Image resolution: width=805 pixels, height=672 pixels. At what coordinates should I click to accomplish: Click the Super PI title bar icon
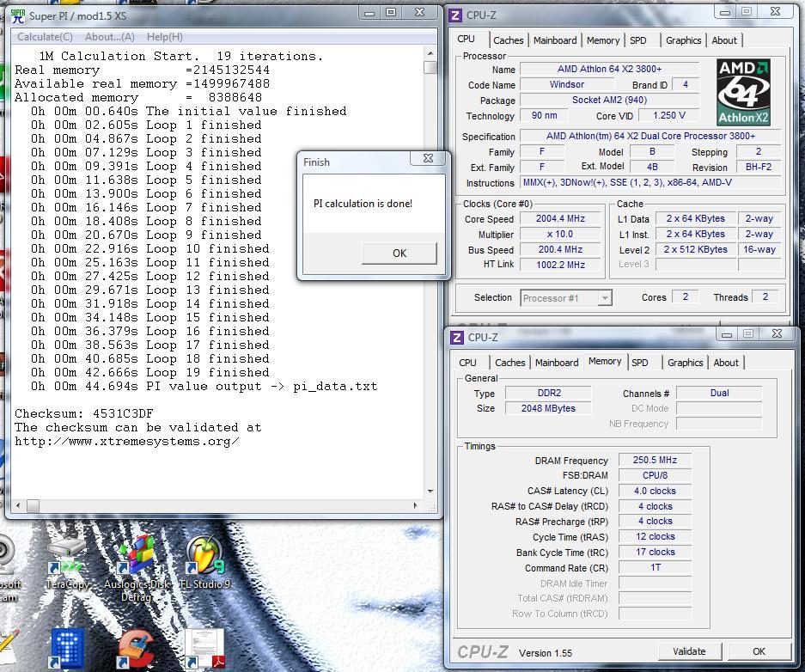18,16
